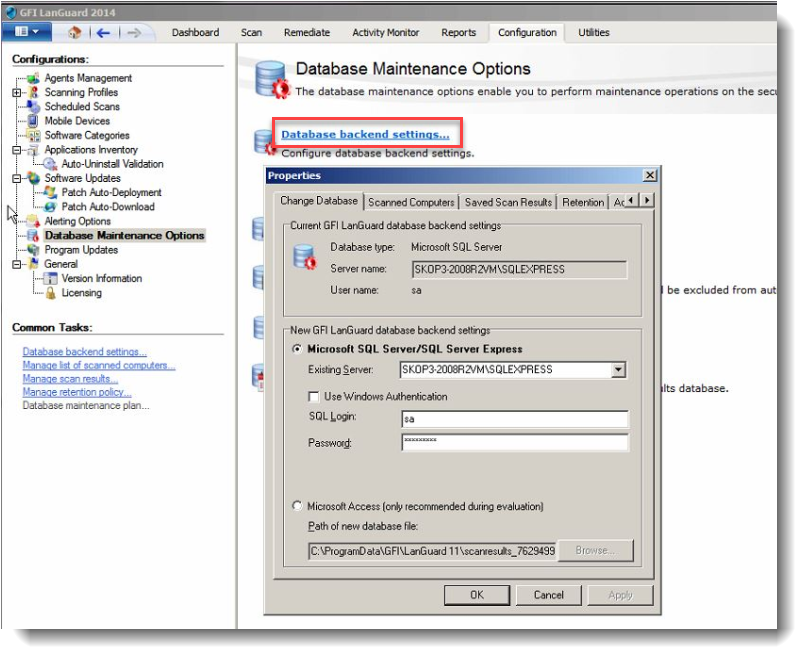Click the Patch Auto-Download globe icon
The height and width of the screenshot is (660, 808).
[51, 207]
